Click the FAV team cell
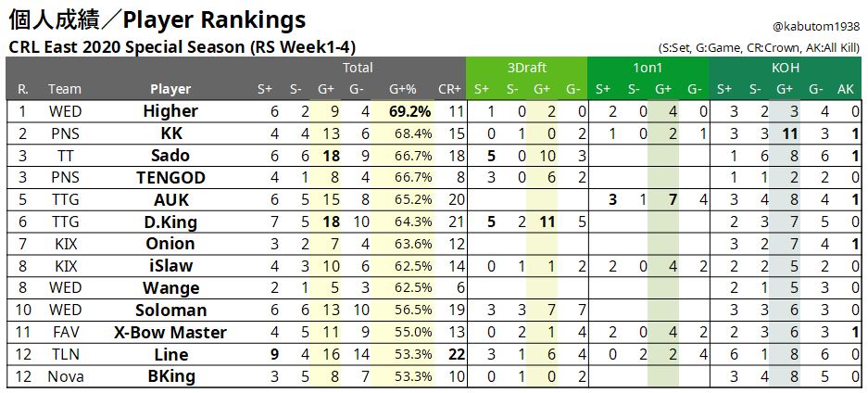This screenshot has height=393, width=868. (x=65, y=332)
